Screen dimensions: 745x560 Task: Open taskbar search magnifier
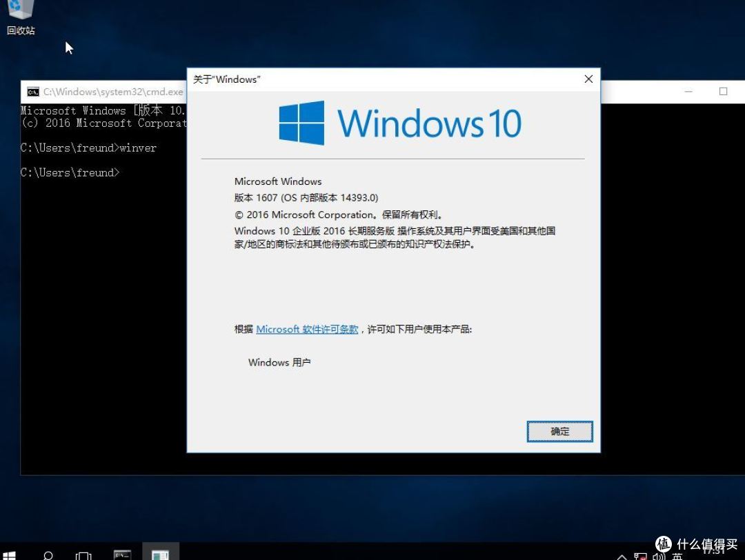click(48, 554)
